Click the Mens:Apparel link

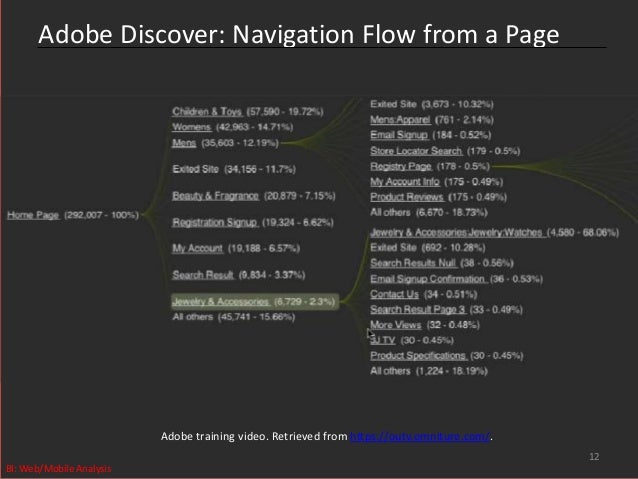[x=400, y=120]
